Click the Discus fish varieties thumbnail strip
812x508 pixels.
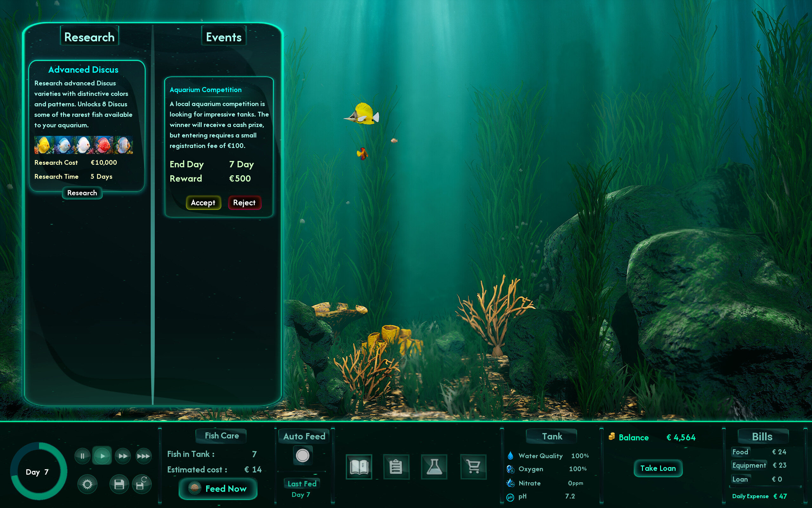83,145
